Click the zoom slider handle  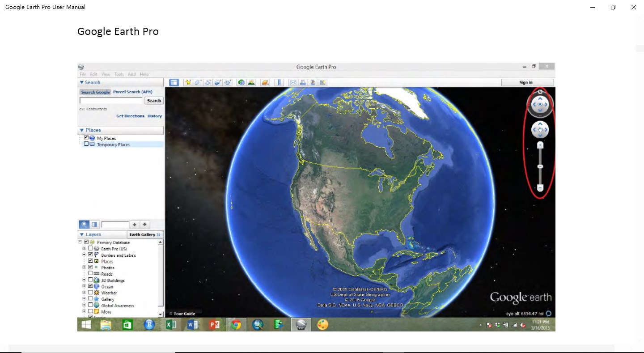coord(540,166)
